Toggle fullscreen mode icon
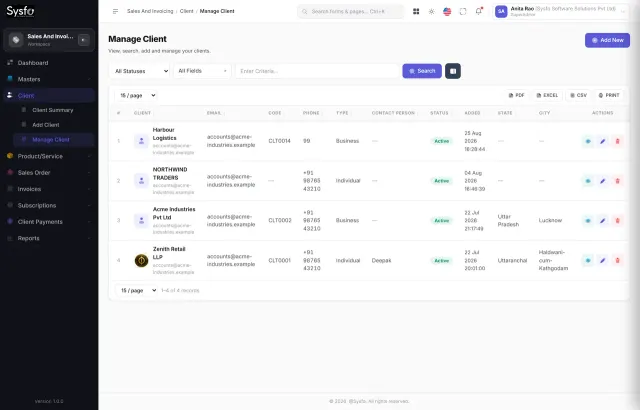This screenshot has width=640, height=410. tap(462, 11)
